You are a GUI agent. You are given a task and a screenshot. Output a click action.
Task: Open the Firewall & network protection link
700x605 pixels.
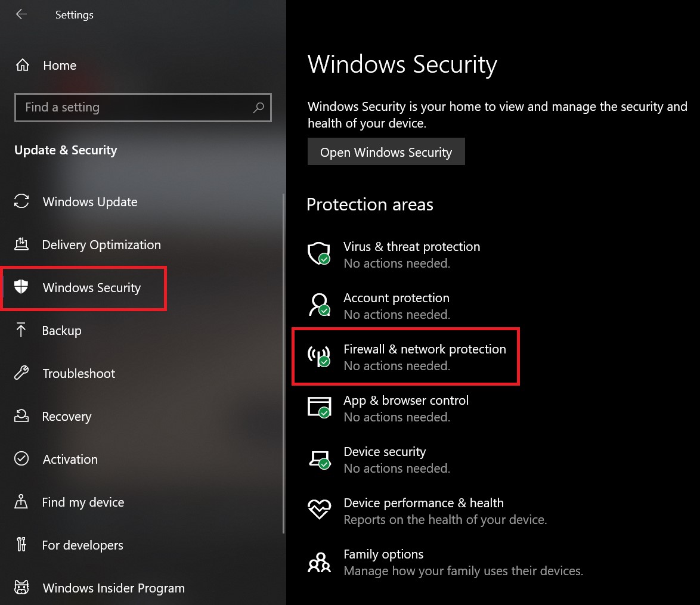click(x=424, y=349)
